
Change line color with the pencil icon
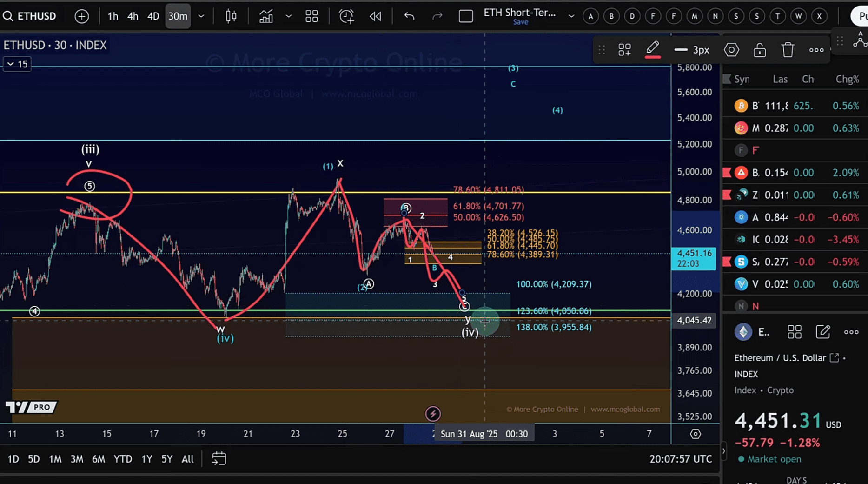point(653,49)
